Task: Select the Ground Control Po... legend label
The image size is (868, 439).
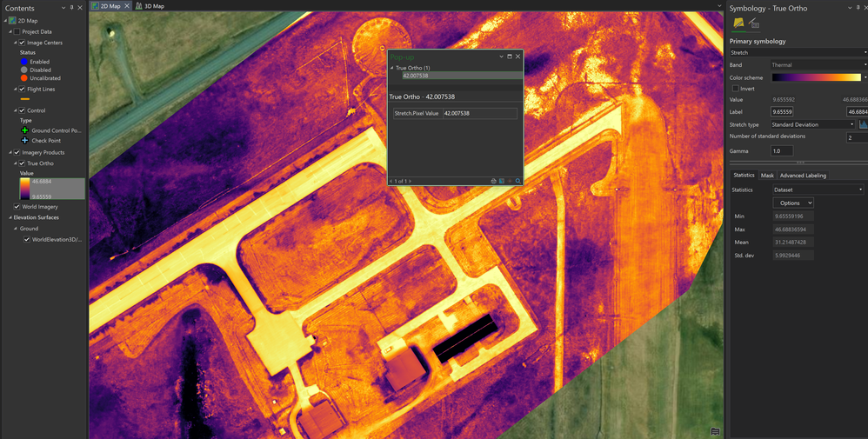Action: [x=56, y=130]
